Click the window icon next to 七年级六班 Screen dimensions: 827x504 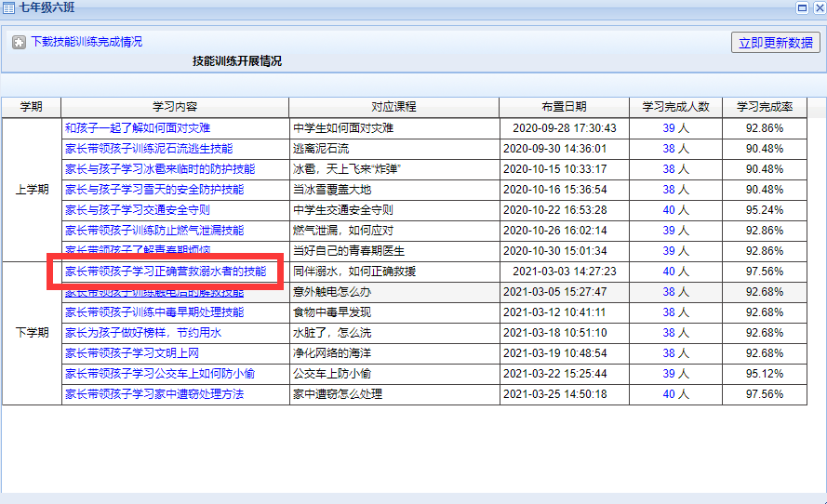(x=8, y=7)
